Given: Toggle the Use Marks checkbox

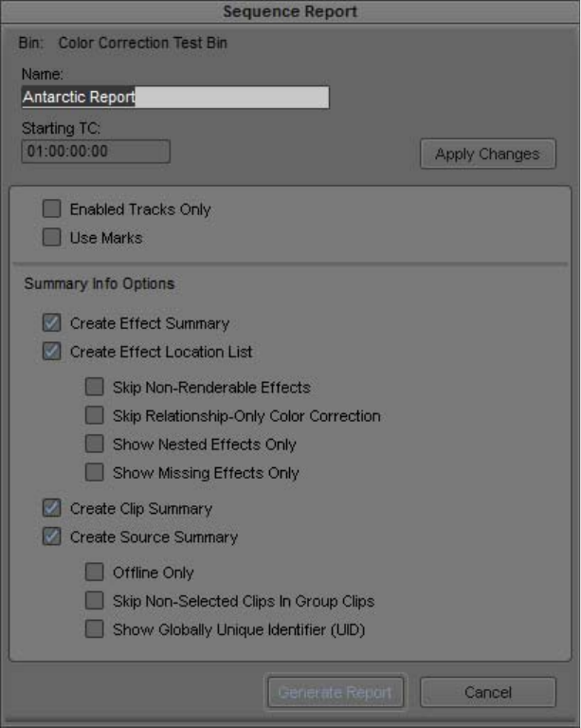Looking at the screenshot, I should (x=51, y=237).
